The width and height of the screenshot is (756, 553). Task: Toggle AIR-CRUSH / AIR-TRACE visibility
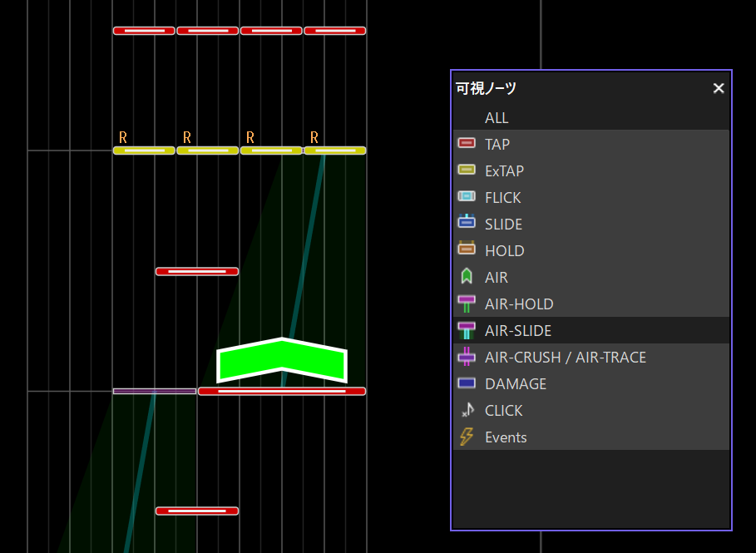coord(591,356)
